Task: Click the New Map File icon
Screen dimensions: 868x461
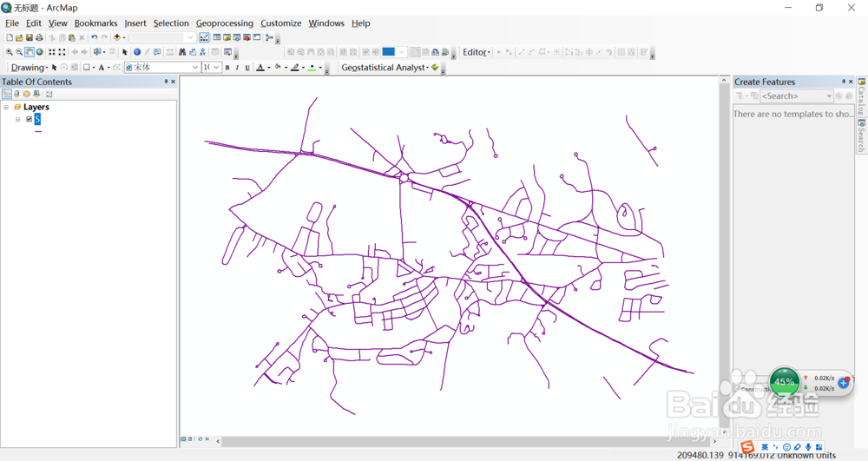Action: [10, 37]
